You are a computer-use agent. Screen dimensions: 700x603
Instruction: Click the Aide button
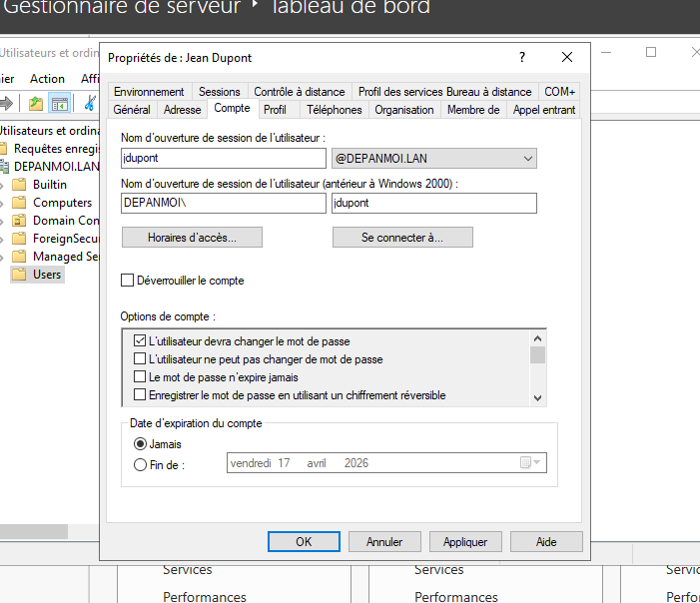(546, 541)
